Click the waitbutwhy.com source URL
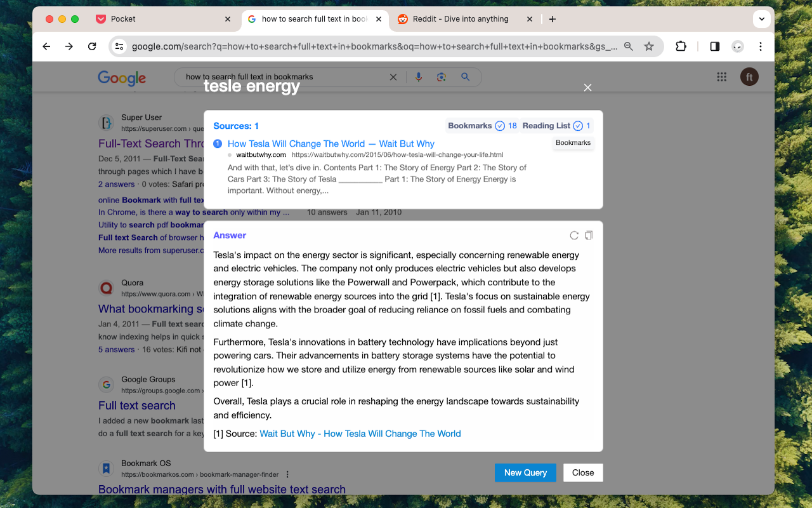This screenshot has width=812, height=508. point(398,155)
